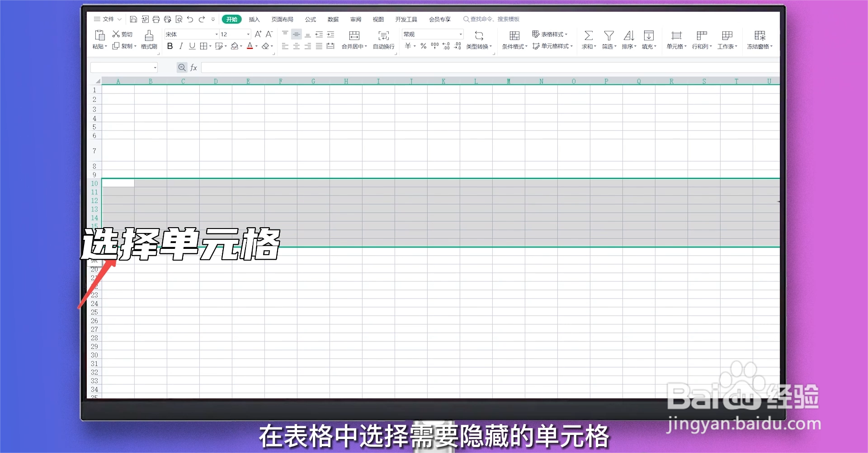Switch to the 插入 Insert tab

pyautogui.click(x=255, y=19)
